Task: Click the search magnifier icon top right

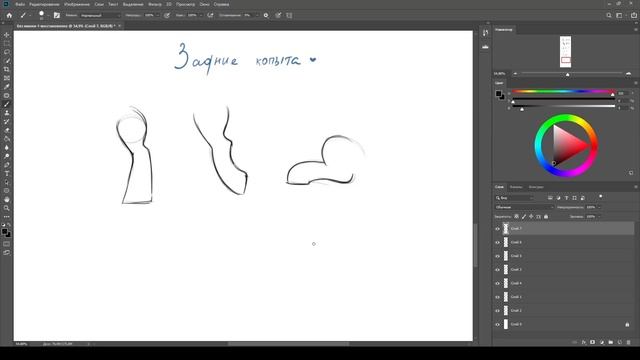Action: pos(609,15)
